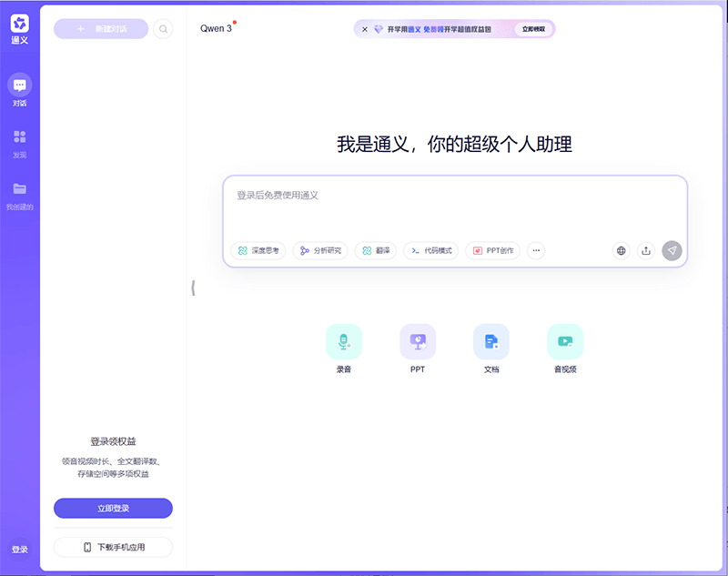This screenshot has width=728, height=576.
Task: Click the globe web search icon
Action: [622, 251]
